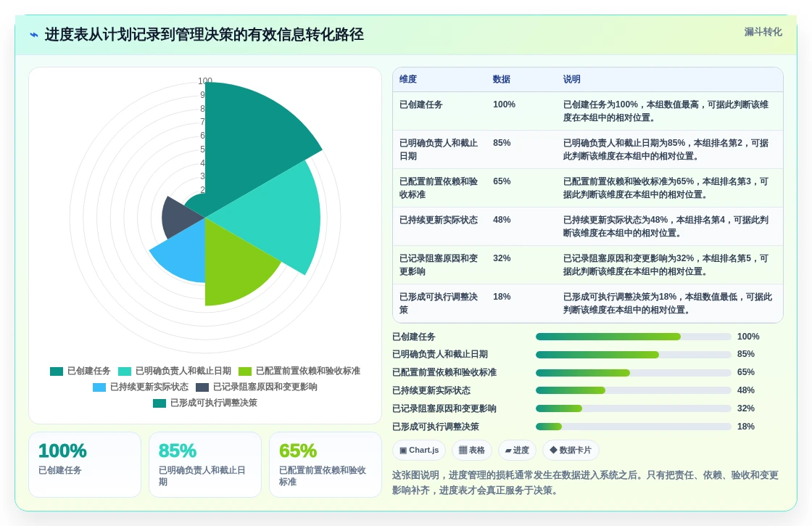
Task: Click the 已持续更新实际状态 progress label
Action: (x=431, y=390)
